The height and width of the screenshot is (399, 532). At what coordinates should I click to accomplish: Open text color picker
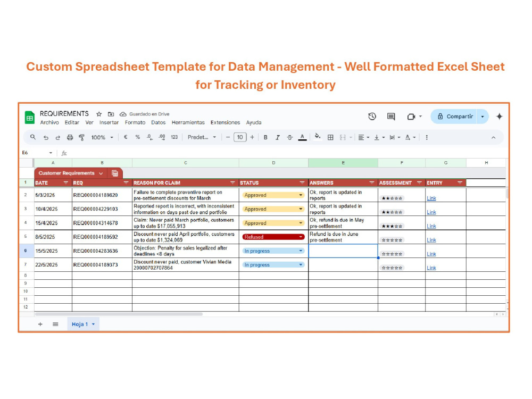coord(302,137)
